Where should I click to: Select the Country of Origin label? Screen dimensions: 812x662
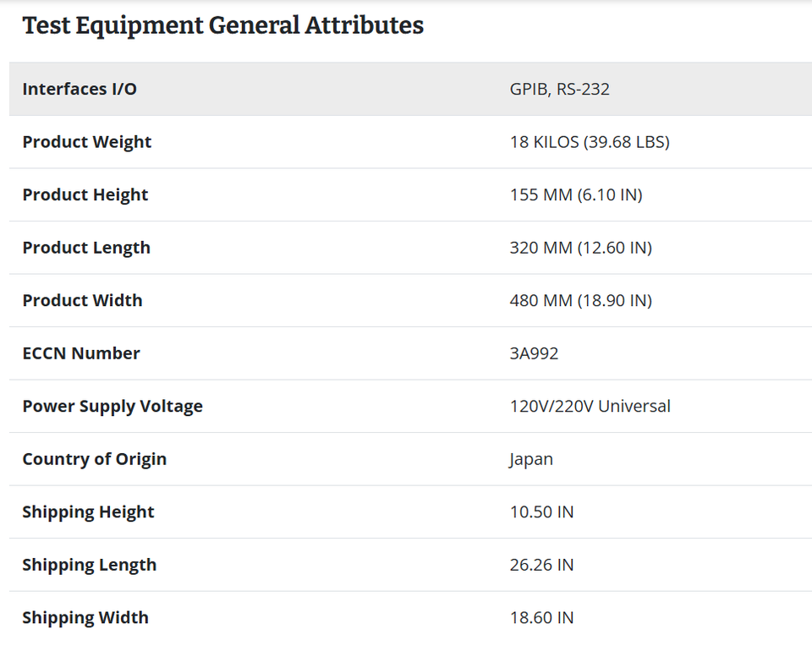coord(94,459)
